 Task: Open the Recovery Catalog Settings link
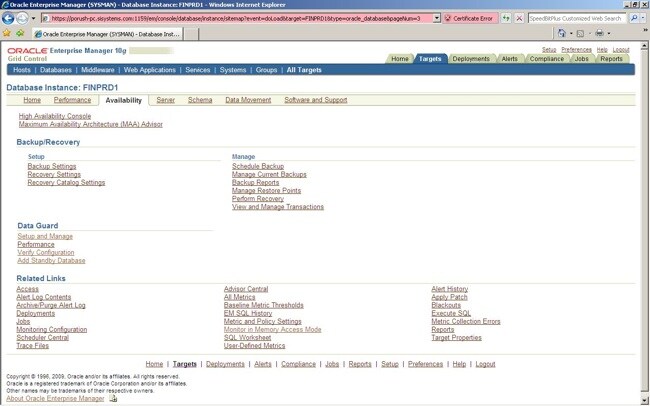point(66,182)
